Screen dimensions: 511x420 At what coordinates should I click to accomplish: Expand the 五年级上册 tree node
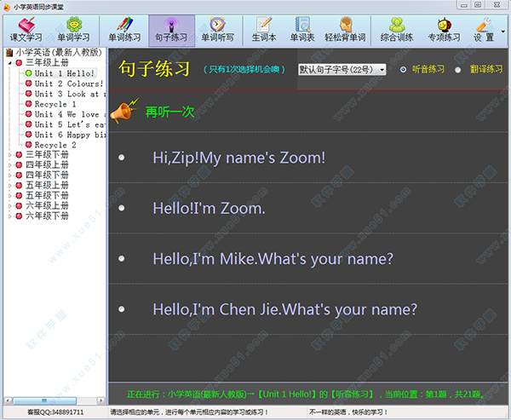[x=9, y=186]
